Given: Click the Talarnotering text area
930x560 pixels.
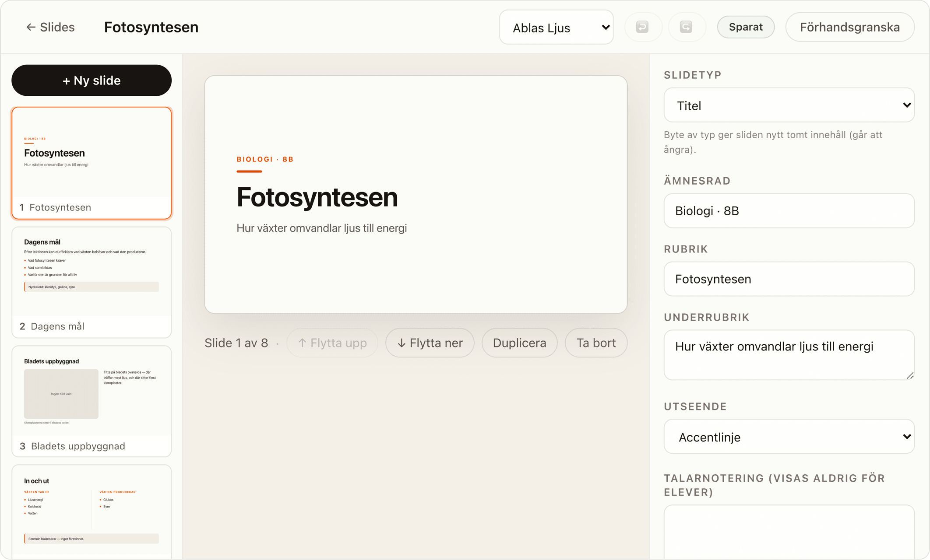Looking at the screenshot, I should click(x=789, y=532).
